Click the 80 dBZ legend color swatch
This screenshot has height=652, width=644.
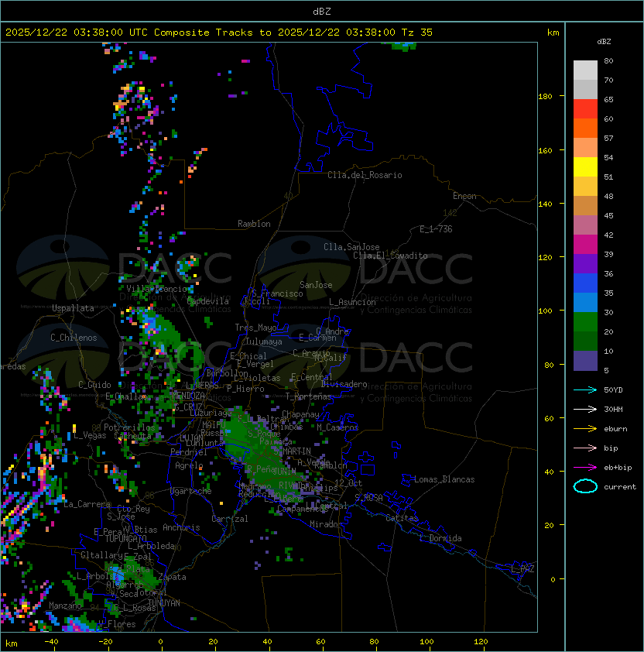tap(585, 70)
